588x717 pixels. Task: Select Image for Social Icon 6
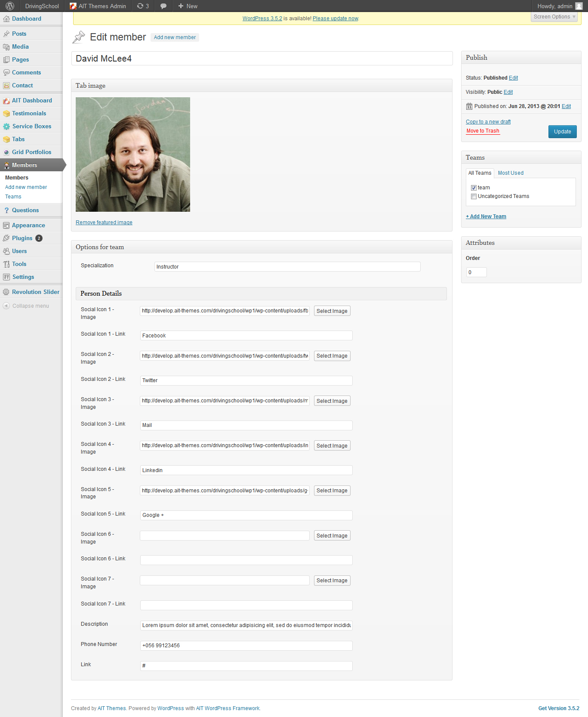[x=332, y=535]
